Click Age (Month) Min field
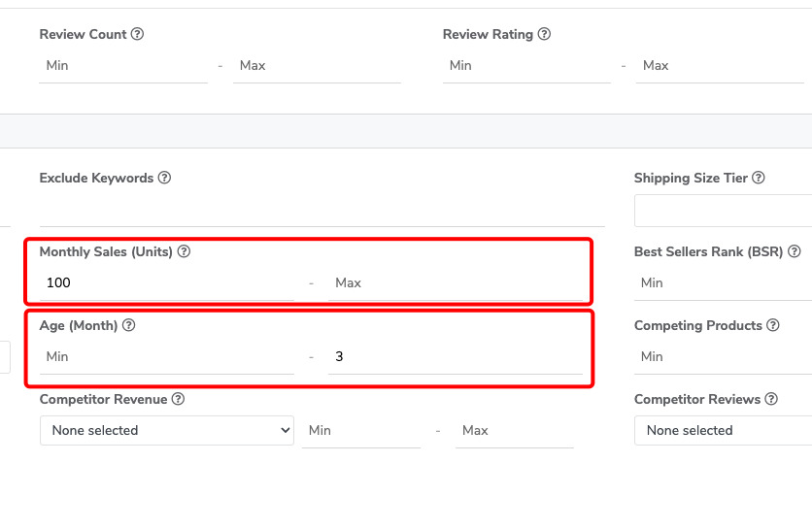 pos(167,356)
